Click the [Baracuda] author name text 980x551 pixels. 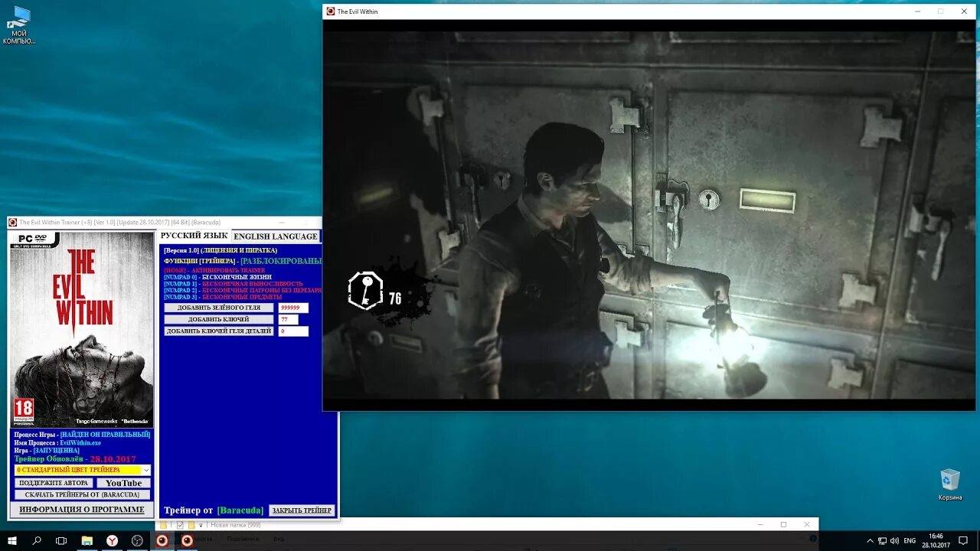240,510
